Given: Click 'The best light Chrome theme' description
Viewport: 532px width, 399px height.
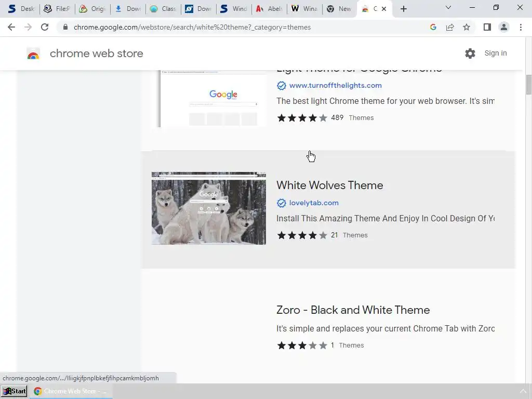Looking at the screenshot, I should (385, 101).
